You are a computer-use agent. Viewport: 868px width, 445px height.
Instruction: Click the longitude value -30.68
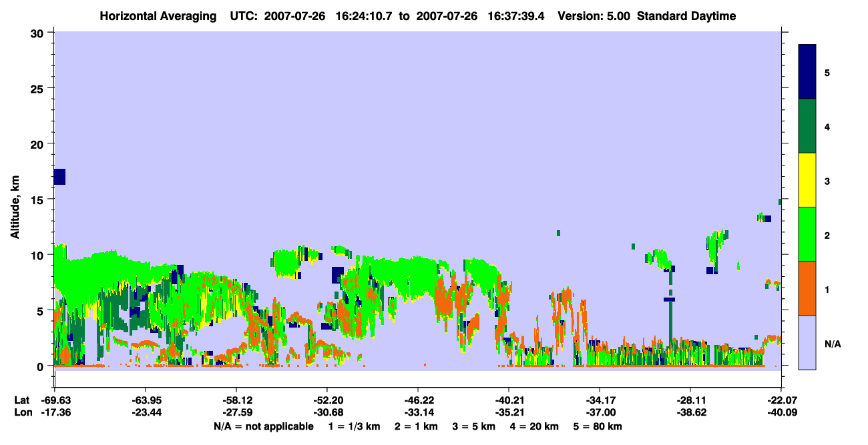click(327, 413)
